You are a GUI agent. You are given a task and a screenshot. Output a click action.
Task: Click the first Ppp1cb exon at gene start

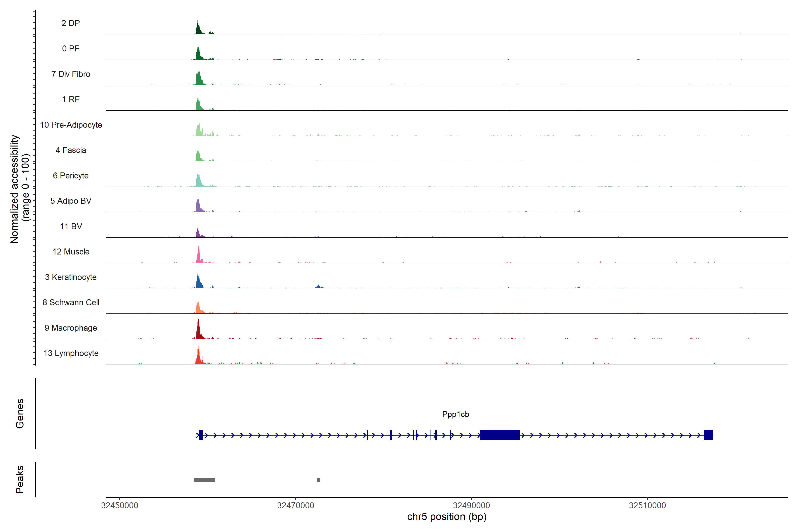201,435
